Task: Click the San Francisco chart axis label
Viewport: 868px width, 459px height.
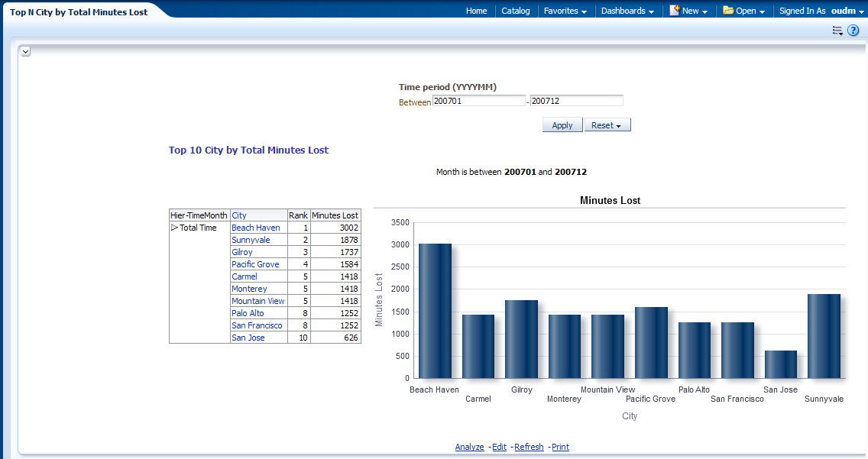Action: 737,399
